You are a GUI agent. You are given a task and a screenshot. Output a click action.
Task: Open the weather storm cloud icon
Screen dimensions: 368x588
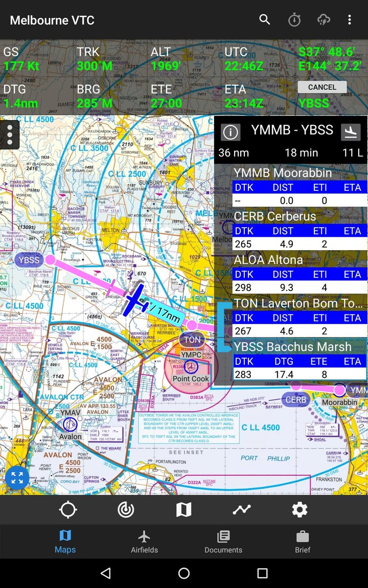point(324,20)
